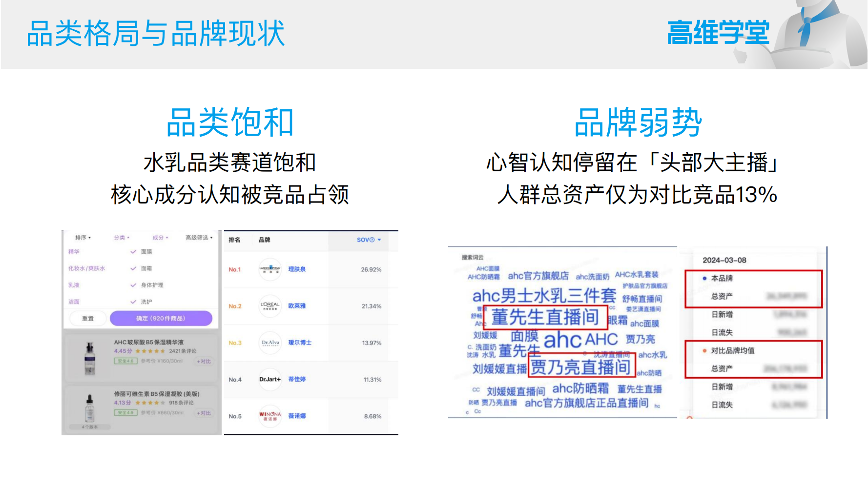The height and width of the screenshot is (488, 868).
Task: Open the 蒂佳婷 brand link
Action: [x=297, y=379]
